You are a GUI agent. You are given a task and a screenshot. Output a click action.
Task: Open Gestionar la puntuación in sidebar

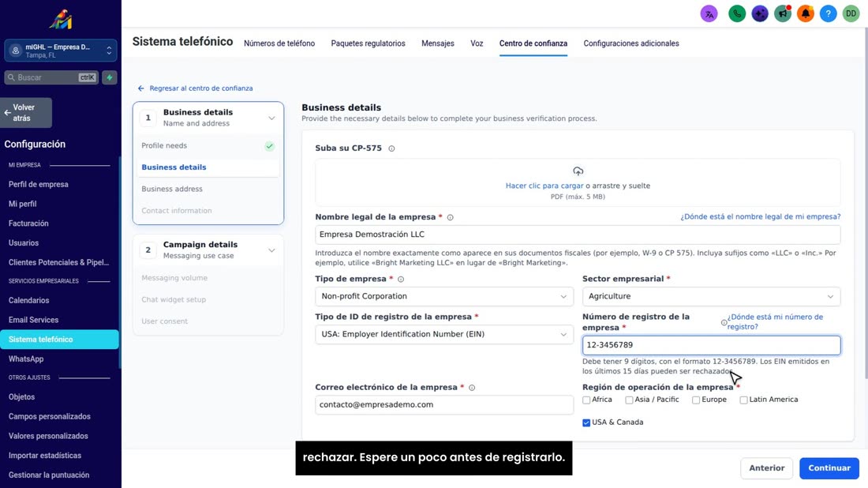49,475
